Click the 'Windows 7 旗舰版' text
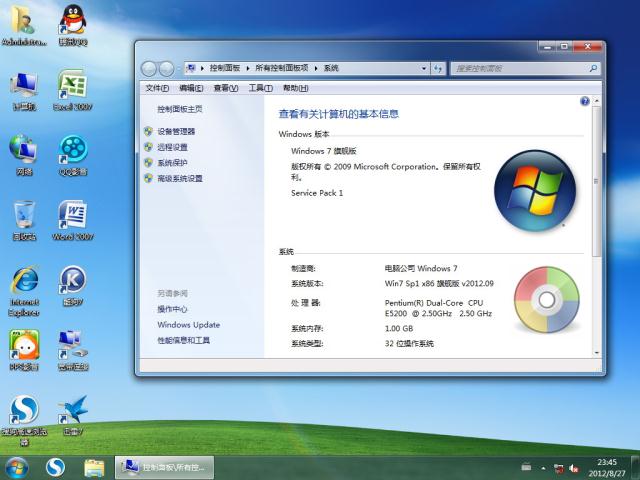Viewport: 640px width, 480px height. (x=324, y=151)
